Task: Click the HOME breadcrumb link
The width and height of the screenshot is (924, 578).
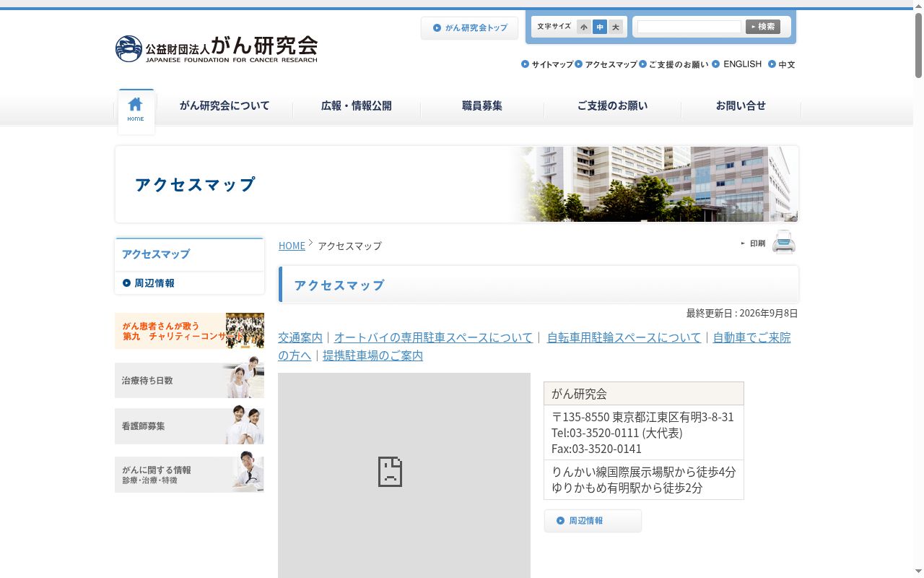Action: [x=292, y=246]
